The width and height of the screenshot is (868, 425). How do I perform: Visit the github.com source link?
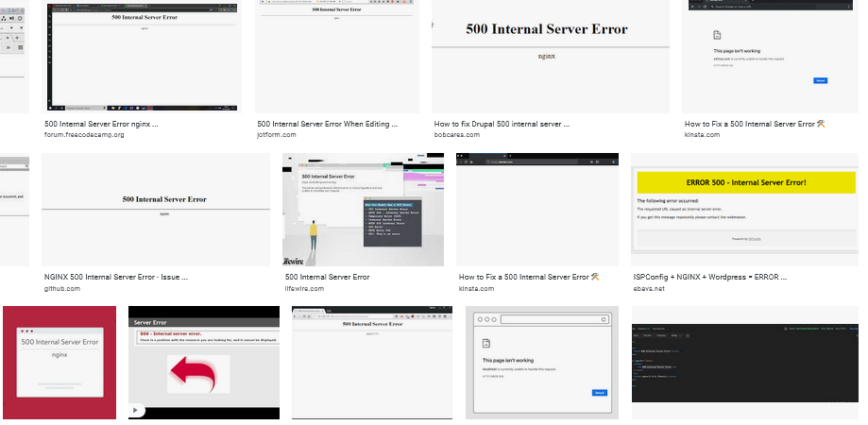[x=62, y=288]
